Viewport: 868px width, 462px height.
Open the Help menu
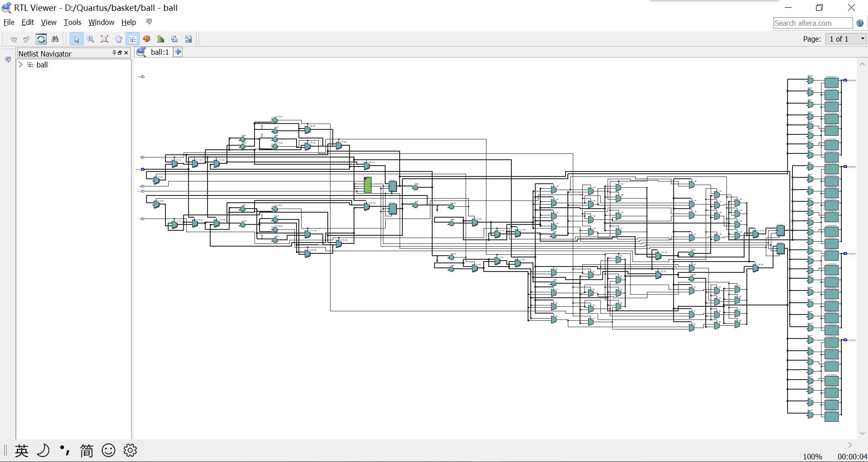(x=129, y=22)
